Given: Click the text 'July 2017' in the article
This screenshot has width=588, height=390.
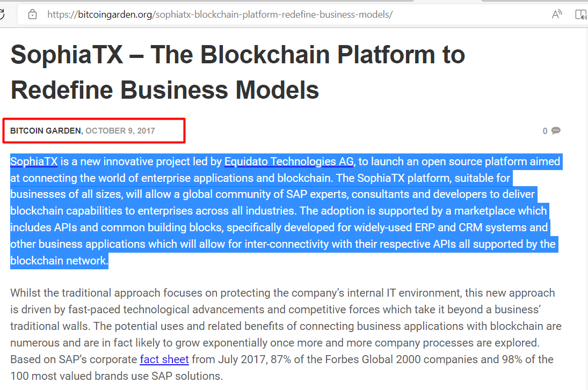Looking at the screenshot, I should (x=243, y=359).
